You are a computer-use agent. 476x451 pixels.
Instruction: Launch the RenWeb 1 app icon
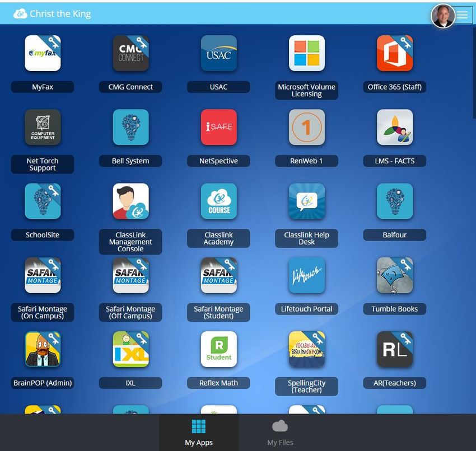click(x=307, y=127)
